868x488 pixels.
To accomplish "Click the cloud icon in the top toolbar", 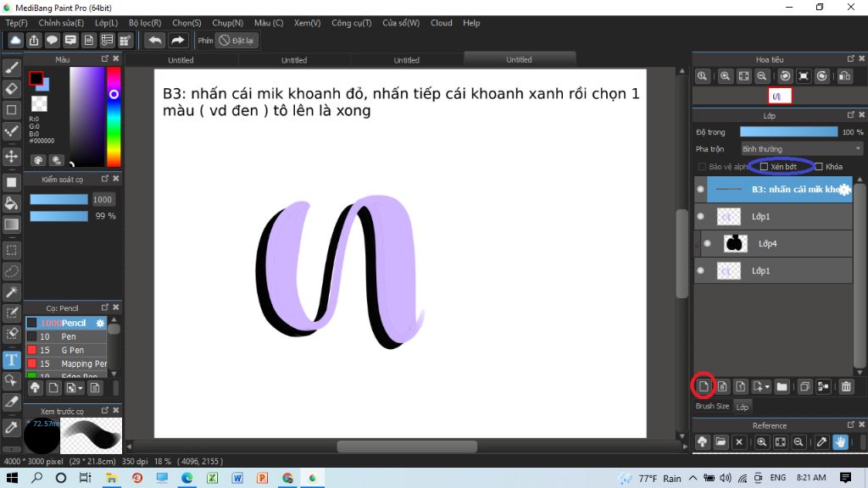I will click(15, 41).
